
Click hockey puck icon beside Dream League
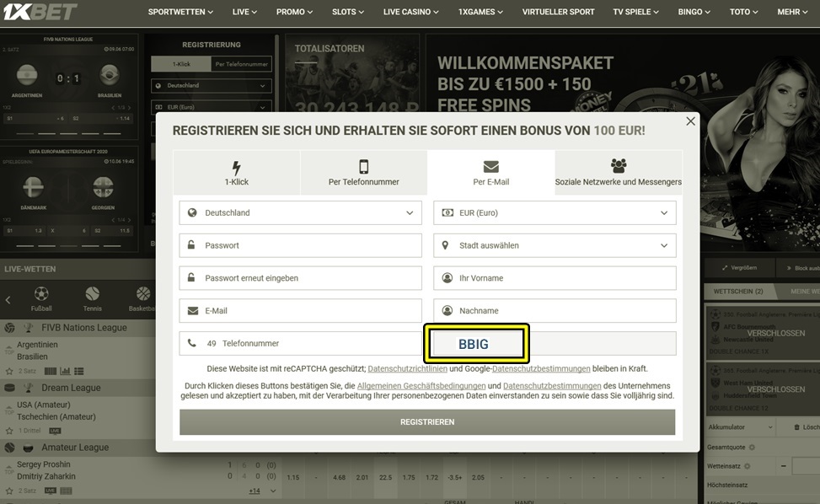pos(9,388)
